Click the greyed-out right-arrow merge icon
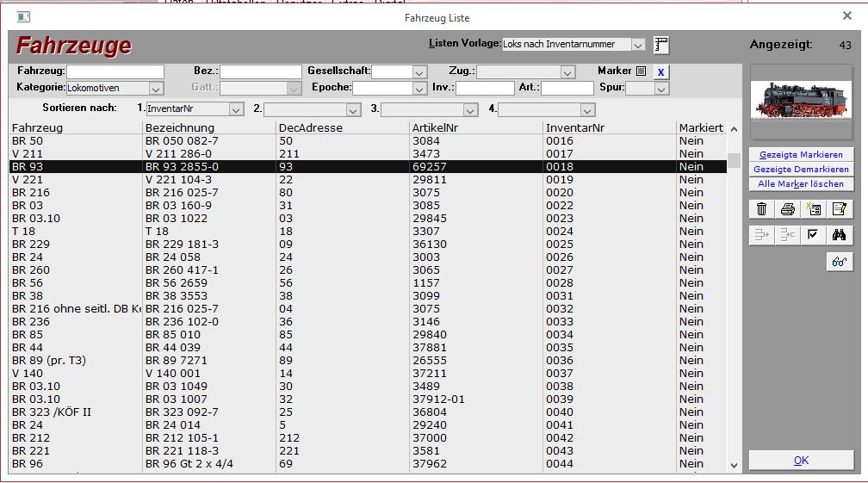The width and height of the screenshot is (868, 483). 762,235
